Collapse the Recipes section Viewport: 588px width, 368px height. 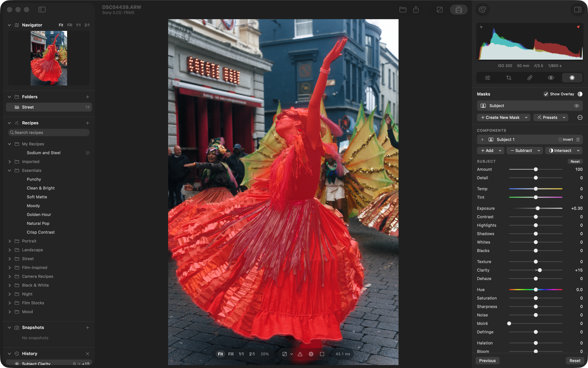point(9,123)
